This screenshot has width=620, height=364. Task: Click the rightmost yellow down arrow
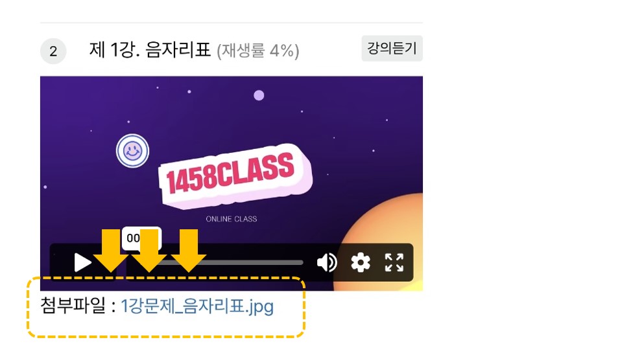(x=189, y=251)
